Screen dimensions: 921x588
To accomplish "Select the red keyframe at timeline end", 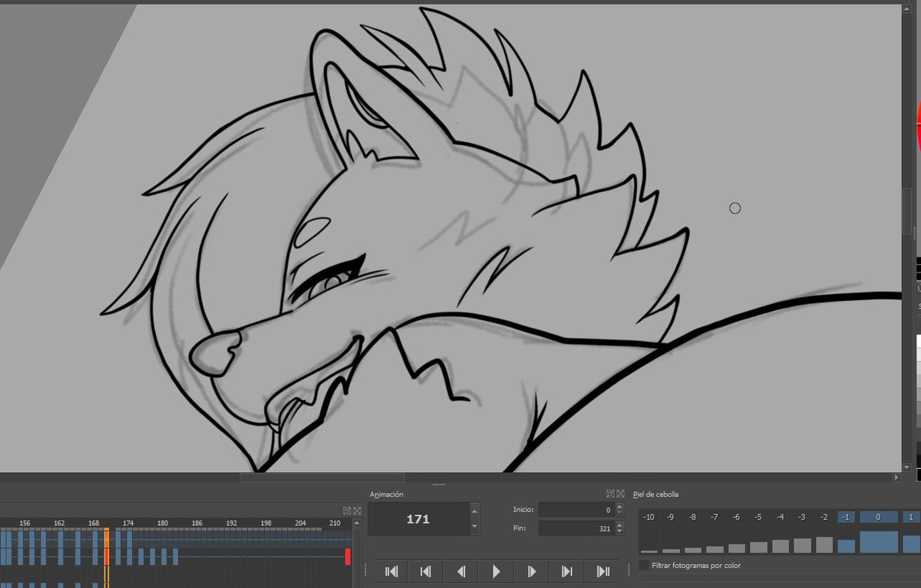I will point(348,557).
